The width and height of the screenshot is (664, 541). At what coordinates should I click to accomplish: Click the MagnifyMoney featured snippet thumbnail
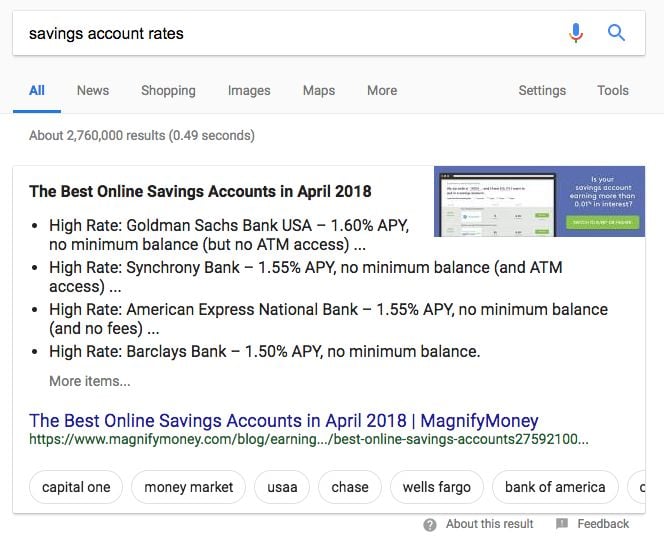[x=539, y=201]
